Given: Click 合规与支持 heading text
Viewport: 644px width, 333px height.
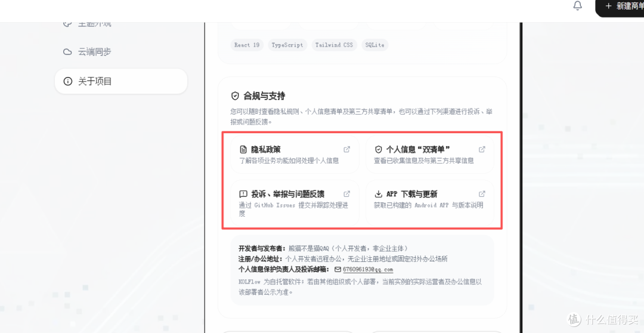Looking at the screenshot, I should pos(264,96).
